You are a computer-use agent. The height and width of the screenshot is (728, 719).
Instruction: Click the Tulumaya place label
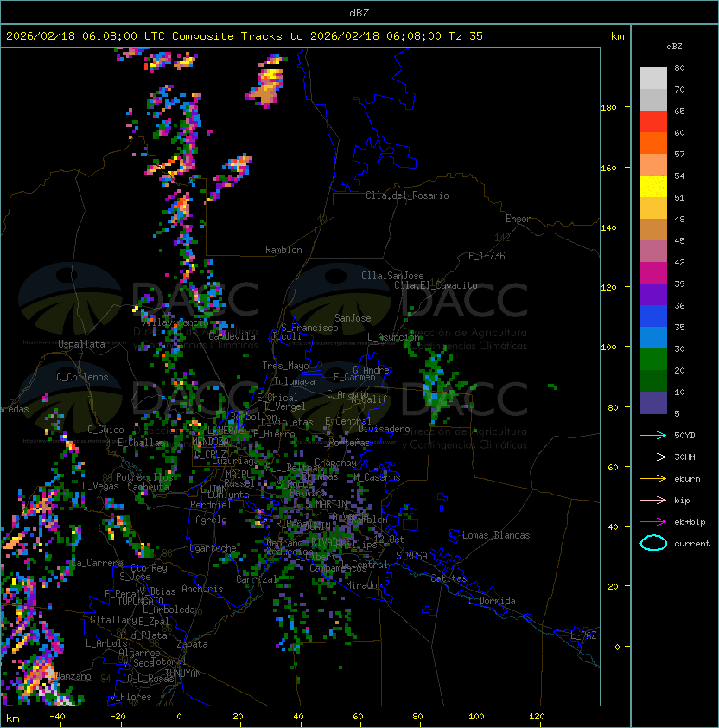295,381
